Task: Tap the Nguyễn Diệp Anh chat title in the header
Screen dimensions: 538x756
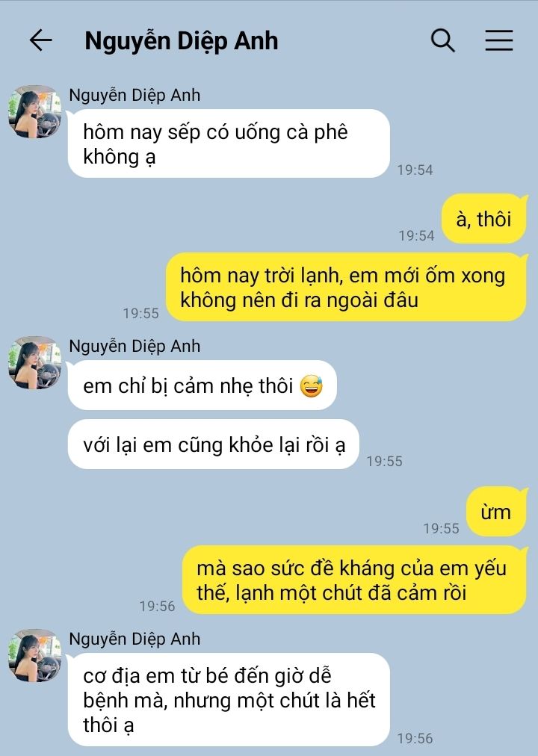Action: click(182, 40)
